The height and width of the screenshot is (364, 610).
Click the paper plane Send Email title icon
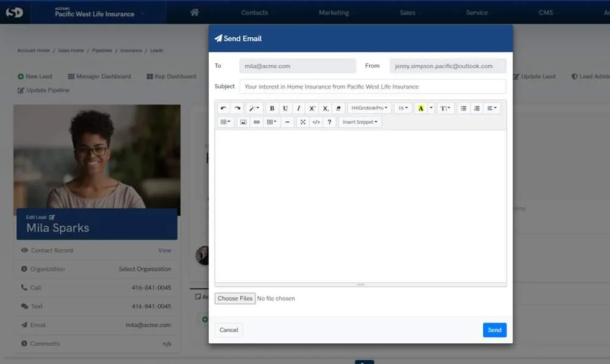pos(218,38)
